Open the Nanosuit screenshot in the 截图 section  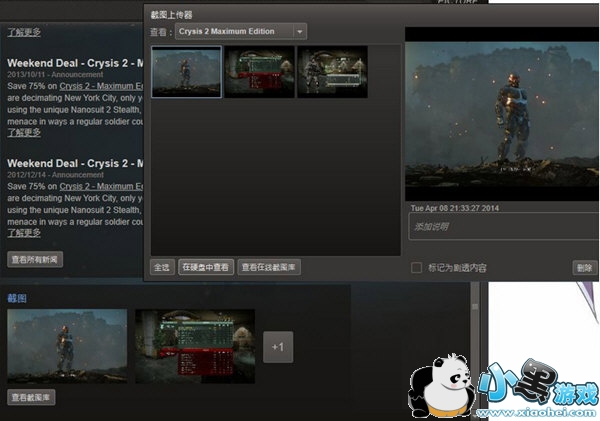[x=67, y=346]
